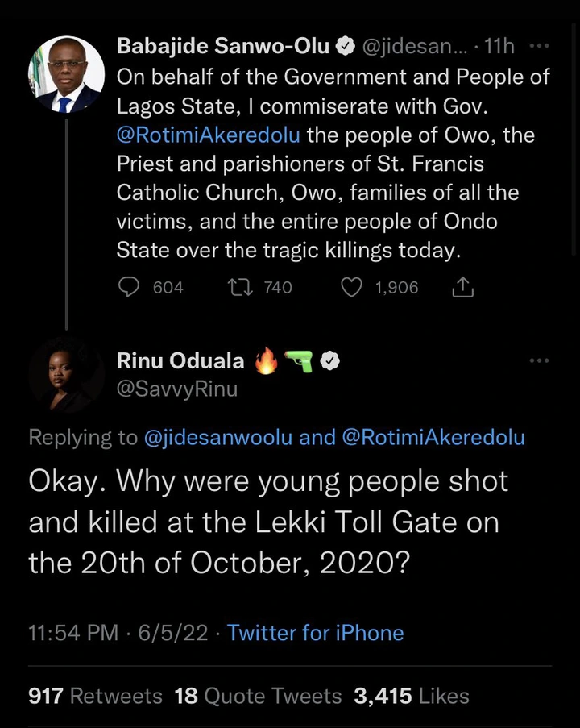Viewport: 580px width, 728px height.
Task: Click the @SavvyRinu handle
Action: [x=177, y=389]
